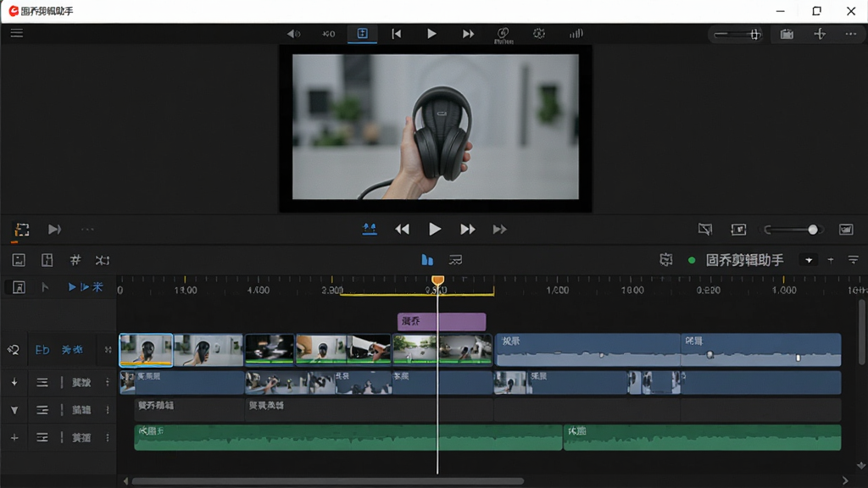Click the camera snapshot icon at top right
Screen dimensions: 868x488
point(787,34)
